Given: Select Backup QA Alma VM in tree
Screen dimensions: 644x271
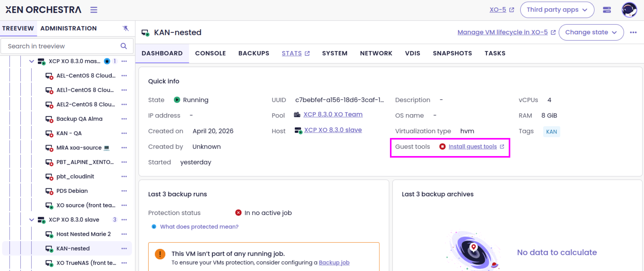Looking at the screenshot, I should click(79, 119).
